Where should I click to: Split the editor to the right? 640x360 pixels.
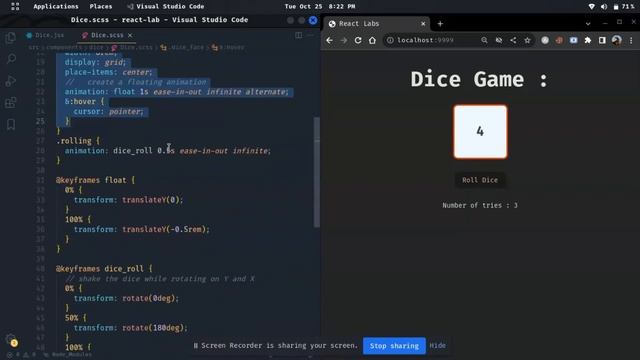(x=298, y=36)
